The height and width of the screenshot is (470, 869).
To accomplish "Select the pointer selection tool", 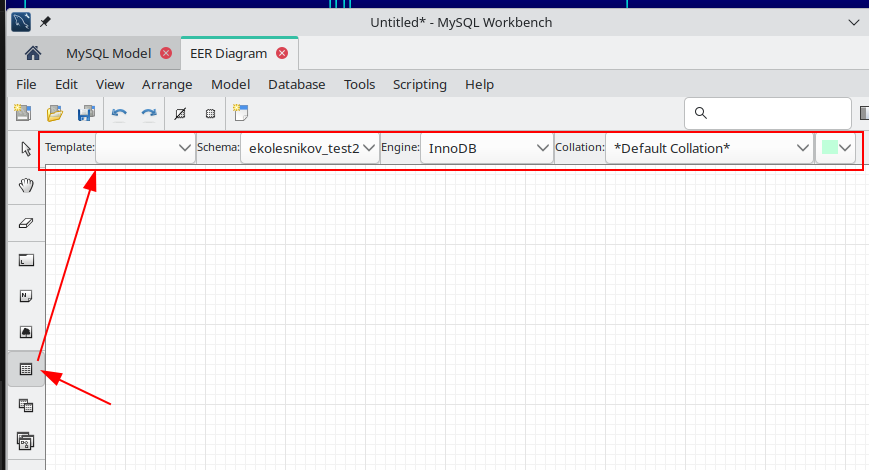I will click(x=26, y=149).
